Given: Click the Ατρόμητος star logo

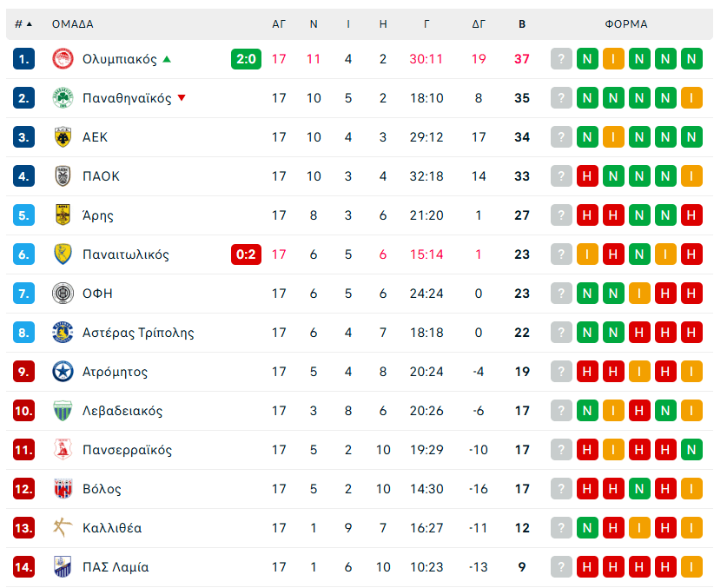Looking at the screenshot, I should pos(63,372).
